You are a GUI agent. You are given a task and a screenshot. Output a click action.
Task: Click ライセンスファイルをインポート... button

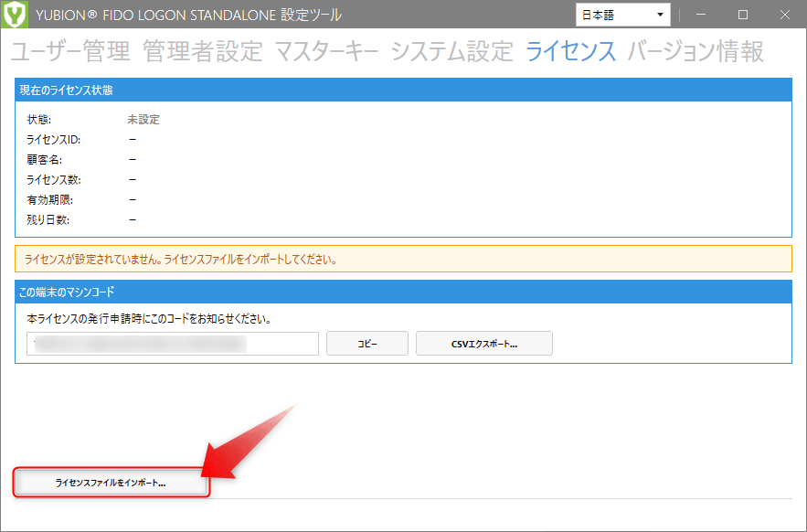pos(111,483)
